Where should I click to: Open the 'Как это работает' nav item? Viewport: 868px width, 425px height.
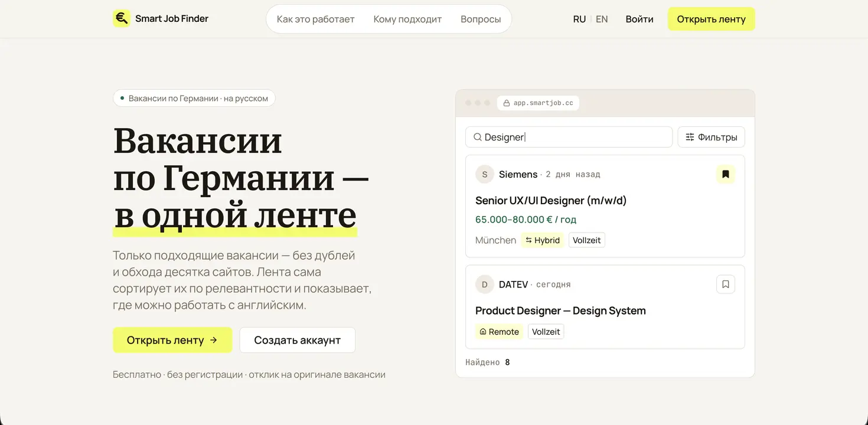point(315,19)
